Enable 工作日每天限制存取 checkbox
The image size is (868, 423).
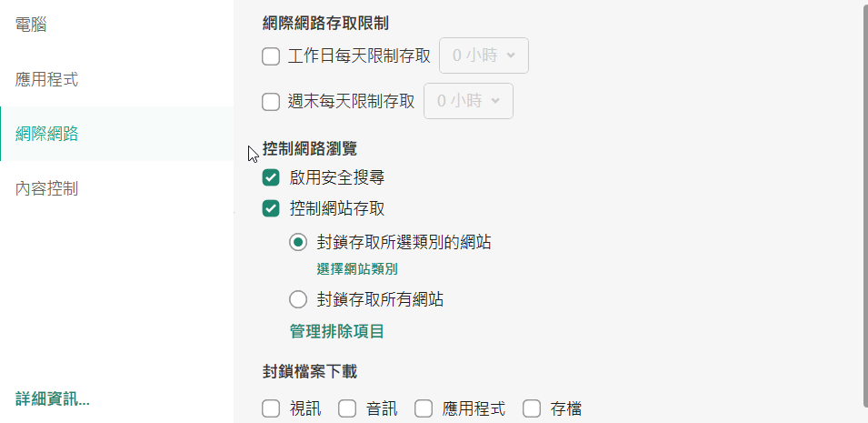[271, 56]
